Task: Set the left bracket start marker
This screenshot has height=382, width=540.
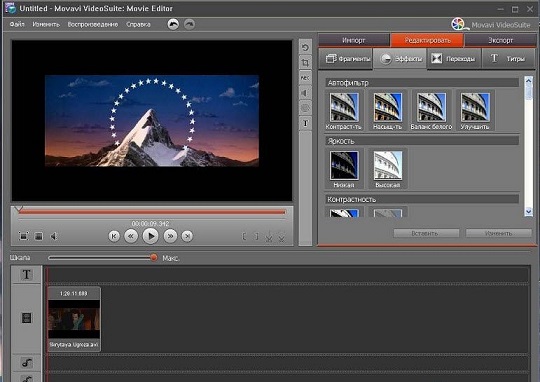Action: click(244, 237)
